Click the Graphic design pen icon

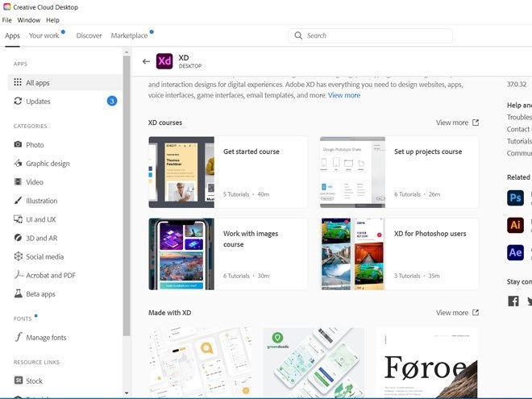pyautogui.click(x=18, y=163)
